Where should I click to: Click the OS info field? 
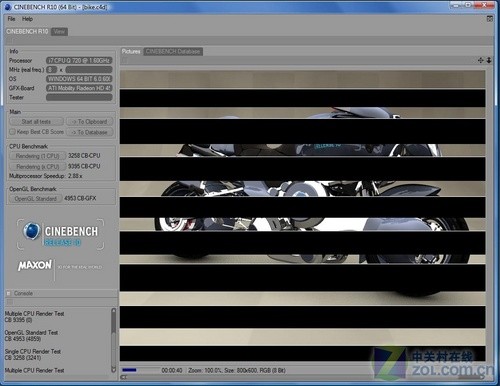coord(79,79)
